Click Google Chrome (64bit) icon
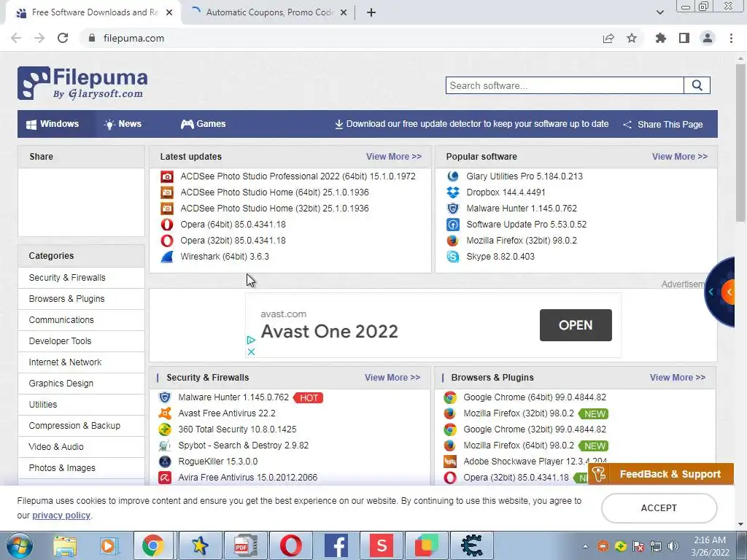 (x=449, y=397)
